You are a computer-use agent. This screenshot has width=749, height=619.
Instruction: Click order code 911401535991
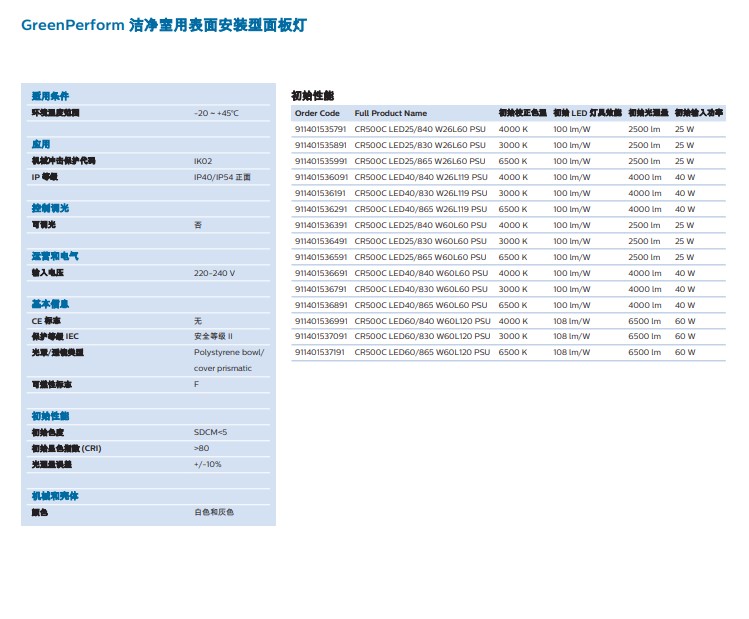click(321, 161)
